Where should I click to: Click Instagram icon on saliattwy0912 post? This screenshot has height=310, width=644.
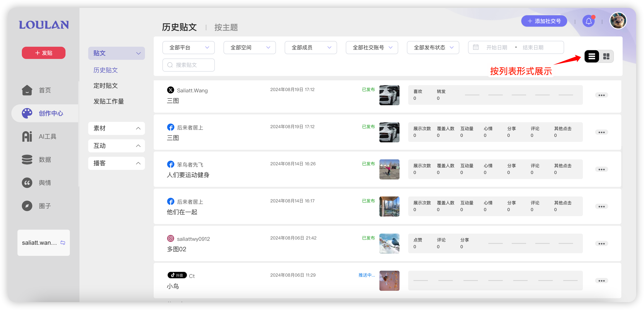170,238
